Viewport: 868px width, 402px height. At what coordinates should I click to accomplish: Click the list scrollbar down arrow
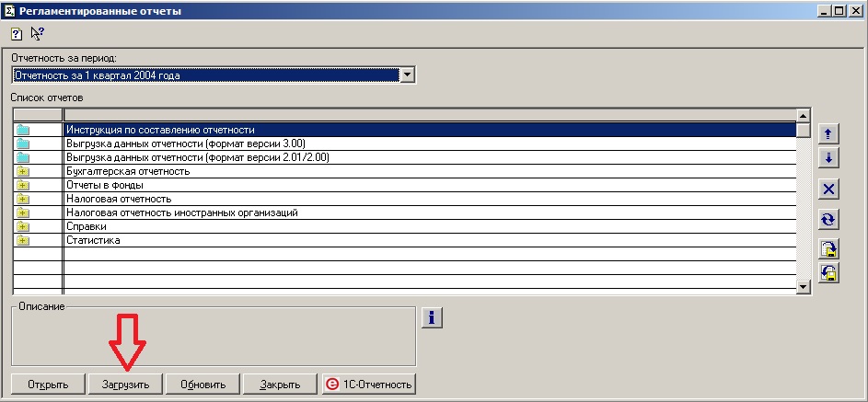(x=803, y=287)
